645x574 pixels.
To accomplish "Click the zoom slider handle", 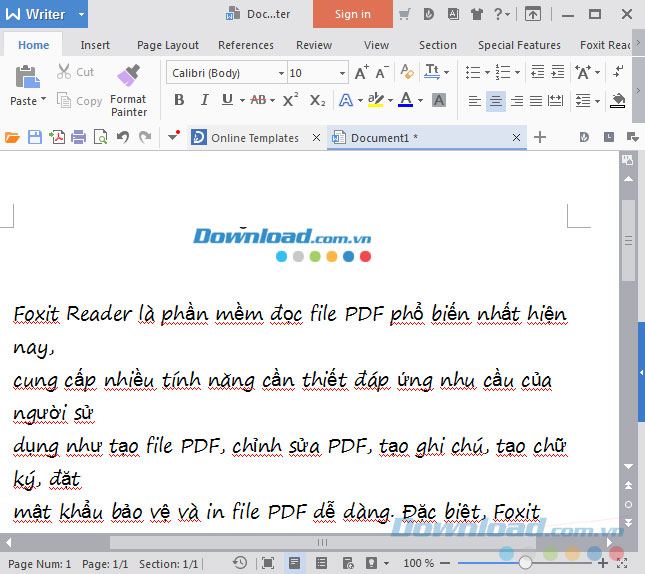I will pos(525,562).
